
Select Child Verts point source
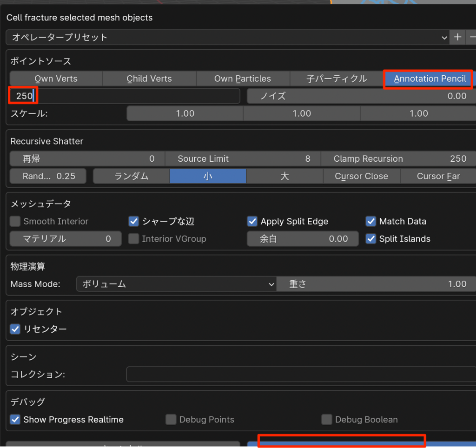pyautogui.click(x=149, y=79)
